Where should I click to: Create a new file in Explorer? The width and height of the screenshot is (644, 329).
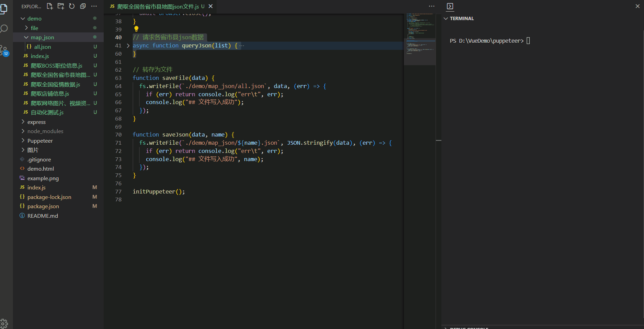(x=50, y=6)
